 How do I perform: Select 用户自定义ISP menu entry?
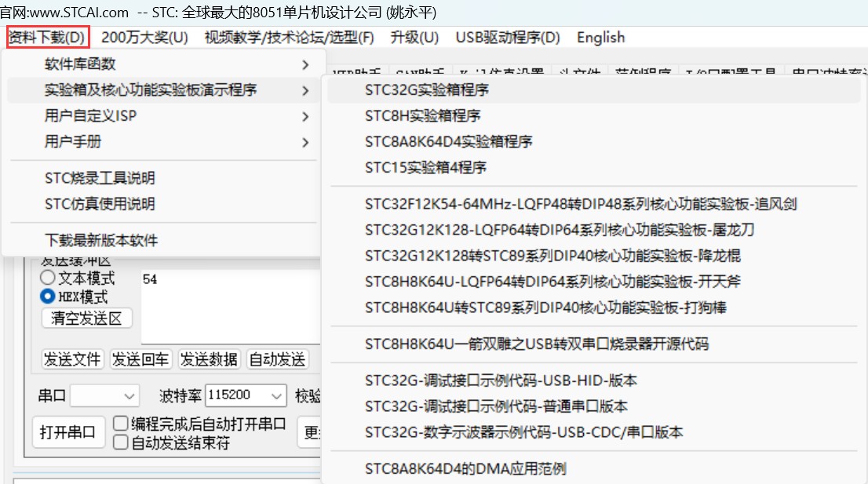(x=163, y=115)
